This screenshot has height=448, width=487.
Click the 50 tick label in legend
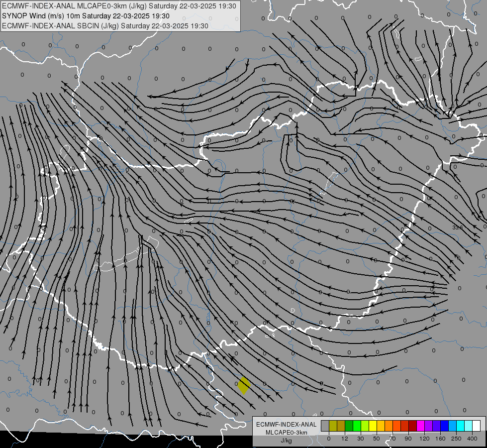click(x=377, y=439)
